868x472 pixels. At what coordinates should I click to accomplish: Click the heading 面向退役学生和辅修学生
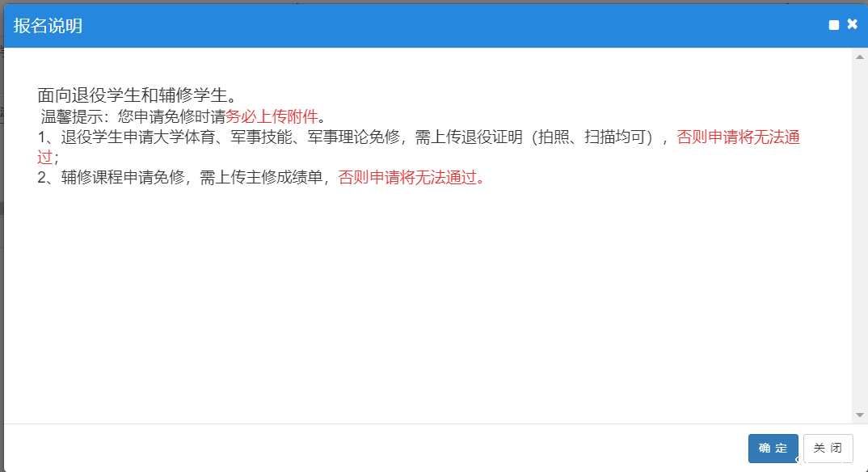pos(136,95)
